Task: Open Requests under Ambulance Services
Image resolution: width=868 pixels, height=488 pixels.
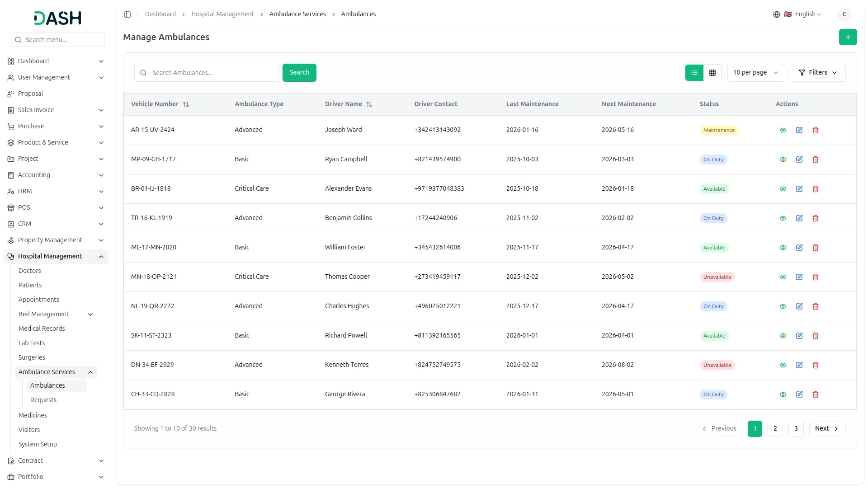Action: click(x=43, y=400)
